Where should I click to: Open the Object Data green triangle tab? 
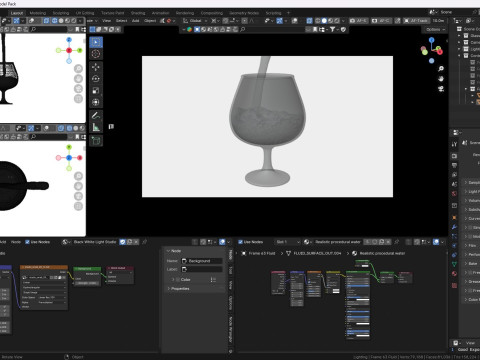454,264
